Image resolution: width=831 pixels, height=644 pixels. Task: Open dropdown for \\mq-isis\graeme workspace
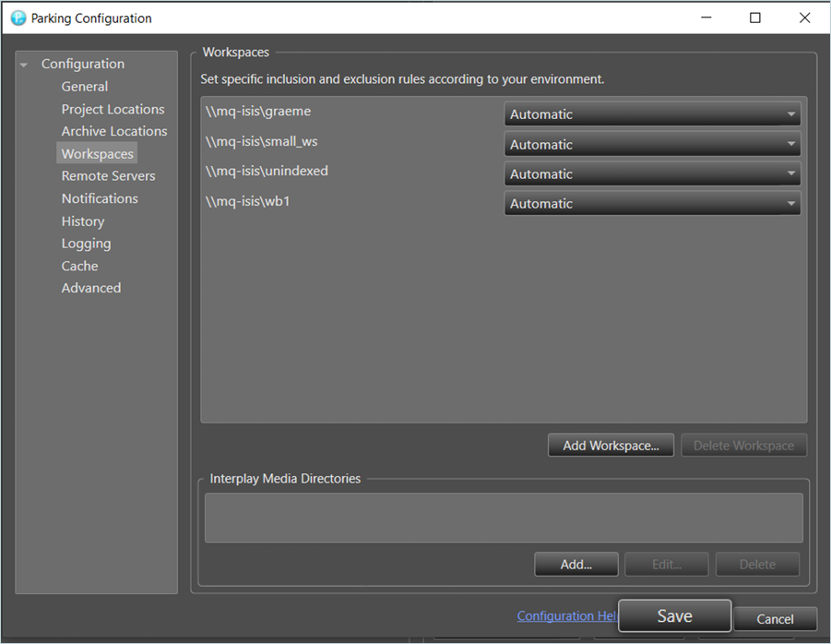(x=651, y=114)
